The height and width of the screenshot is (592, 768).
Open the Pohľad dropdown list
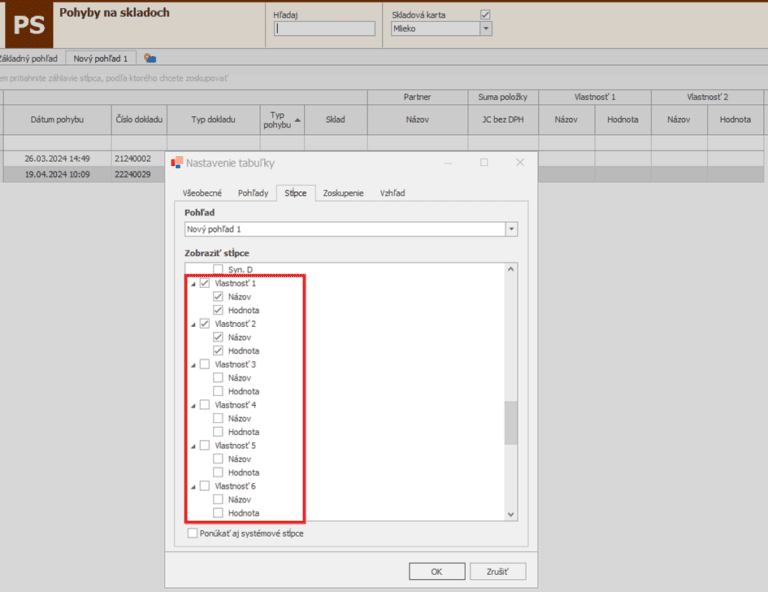(x=511, y=229)
